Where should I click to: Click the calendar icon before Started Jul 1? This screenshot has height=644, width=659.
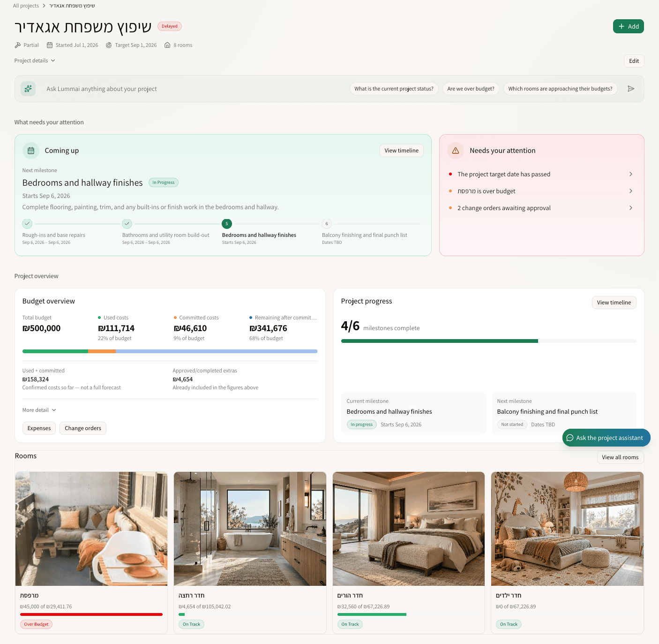[x=50, y=45]
